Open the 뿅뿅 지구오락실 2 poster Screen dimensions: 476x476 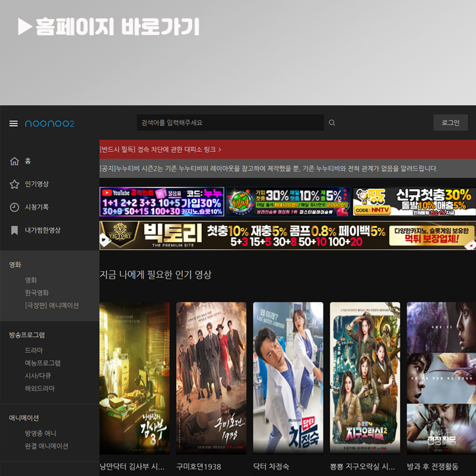(x=365, y=378)
